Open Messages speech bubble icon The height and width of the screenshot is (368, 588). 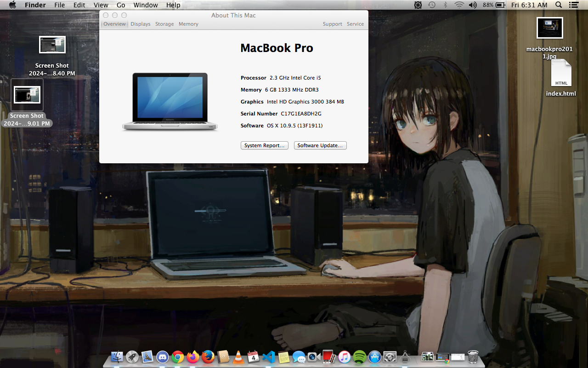pos(299,356)
